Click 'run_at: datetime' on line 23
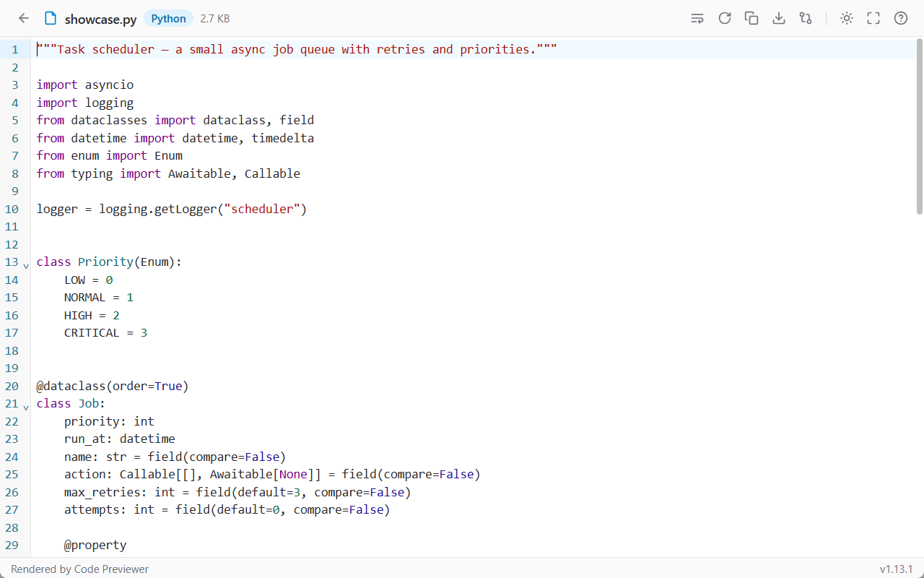 point(120,439)
